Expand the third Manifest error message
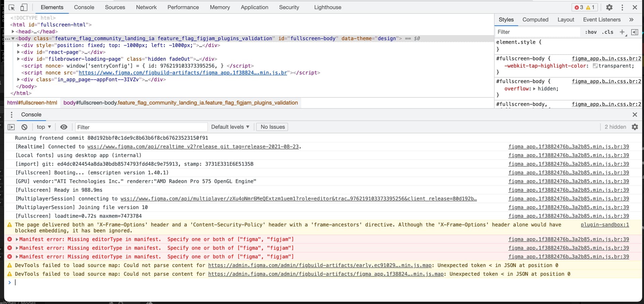The width and height of the screenshot is (644, 304). (x=17, y=257)
